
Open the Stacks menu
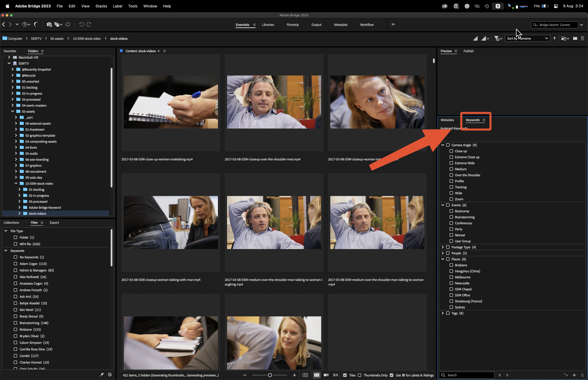101,6
